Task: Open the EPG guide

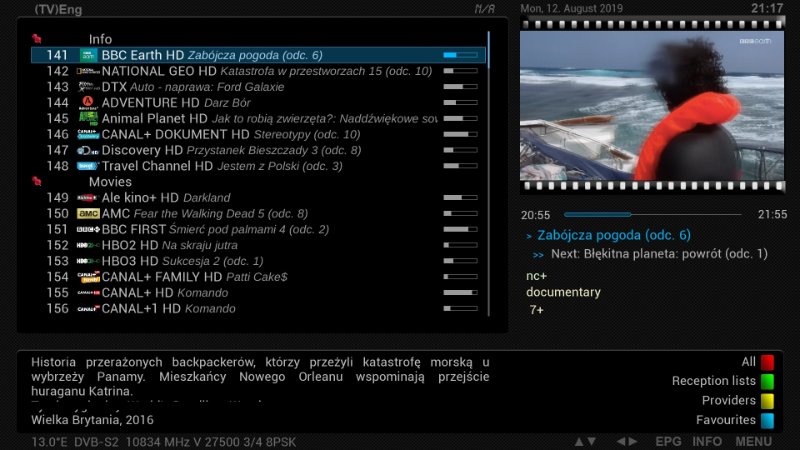Action: (x=668, y=441)
